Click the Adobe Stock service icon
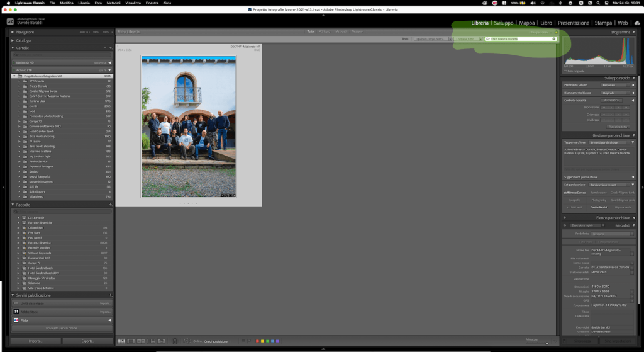Screen dimensions: 644x352 pyautogui.click(x=16, y=312)
